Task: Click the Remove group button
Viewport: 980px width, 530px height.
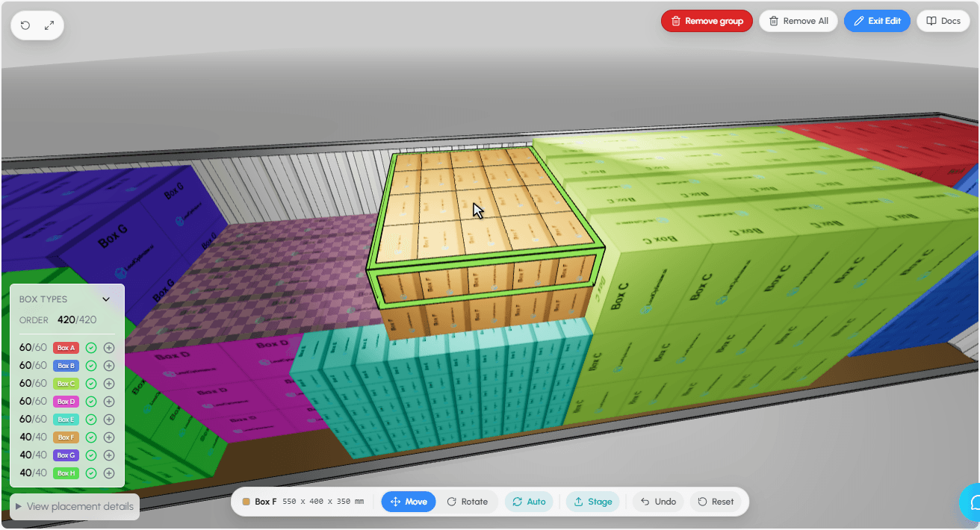Action: click(707, 21)
